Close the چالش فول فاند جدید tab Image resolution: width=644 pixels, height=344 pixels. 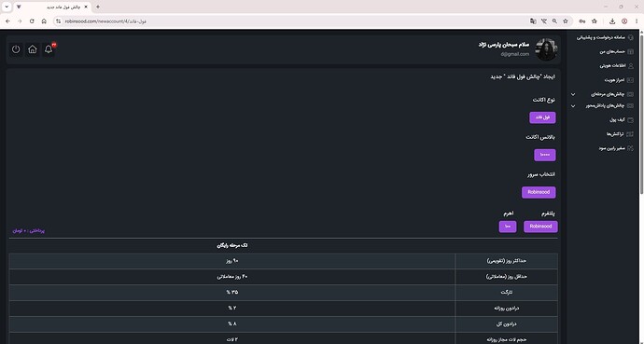pyautogui.click(x=86, y=7)
